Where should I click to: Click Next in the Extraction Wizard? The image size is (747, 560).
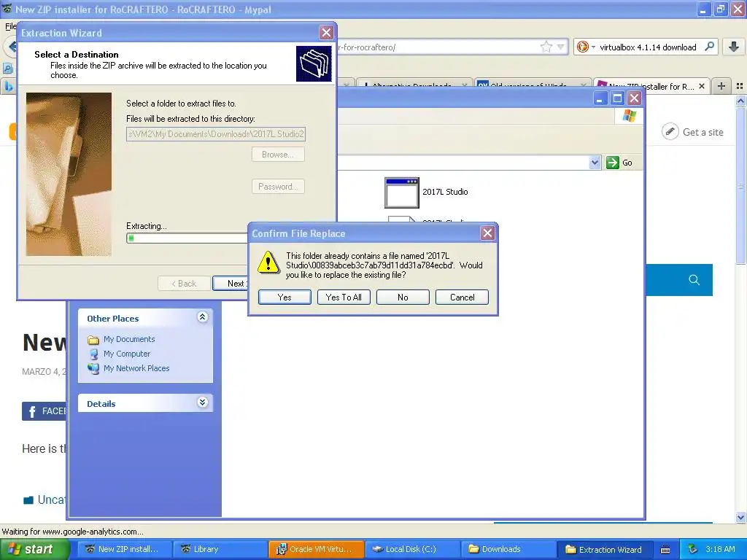coord(231,284)
